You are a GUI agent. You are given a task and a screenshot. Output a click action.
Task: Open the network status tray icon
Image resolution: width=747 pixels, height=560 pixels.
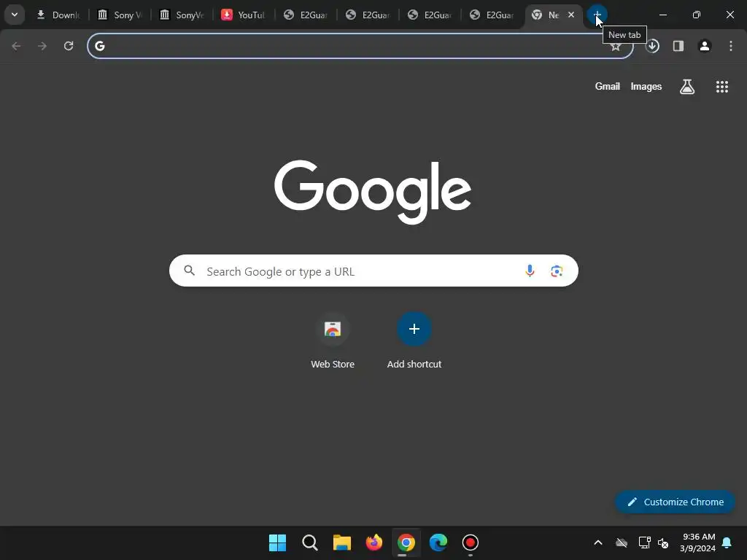[645, 542]
